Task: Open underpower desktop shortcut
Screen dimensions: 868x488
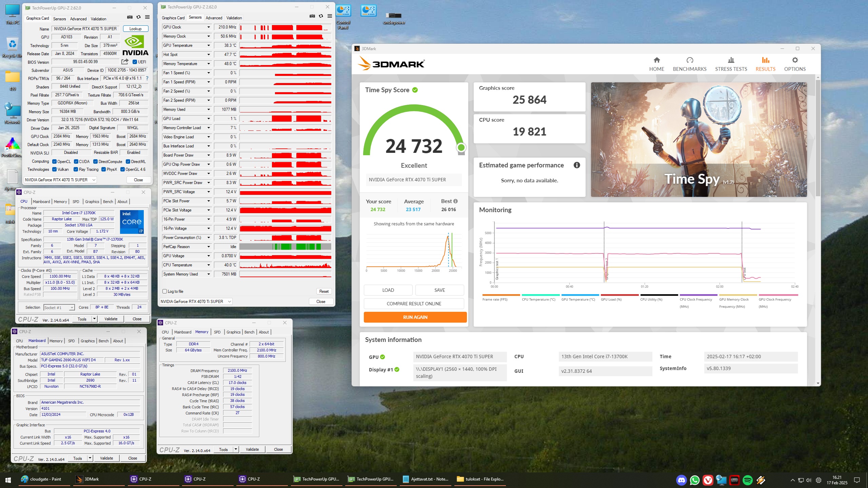Action: click(394, 18)
